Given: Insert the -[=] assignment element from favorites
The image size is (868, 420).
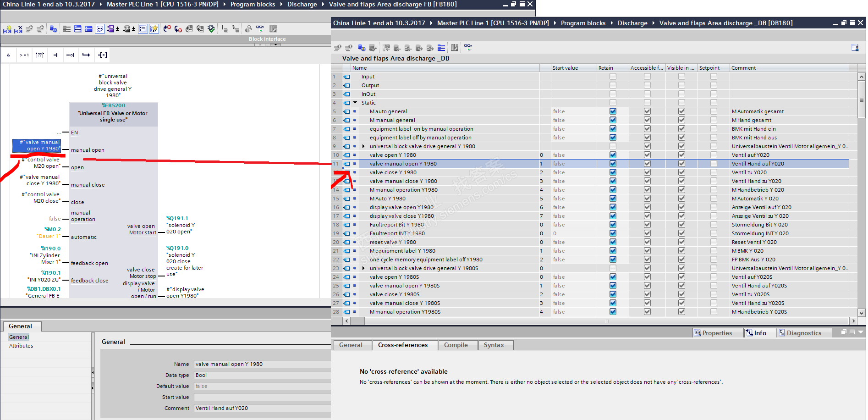Looking at the screenshot, I should tap(102, 55).
